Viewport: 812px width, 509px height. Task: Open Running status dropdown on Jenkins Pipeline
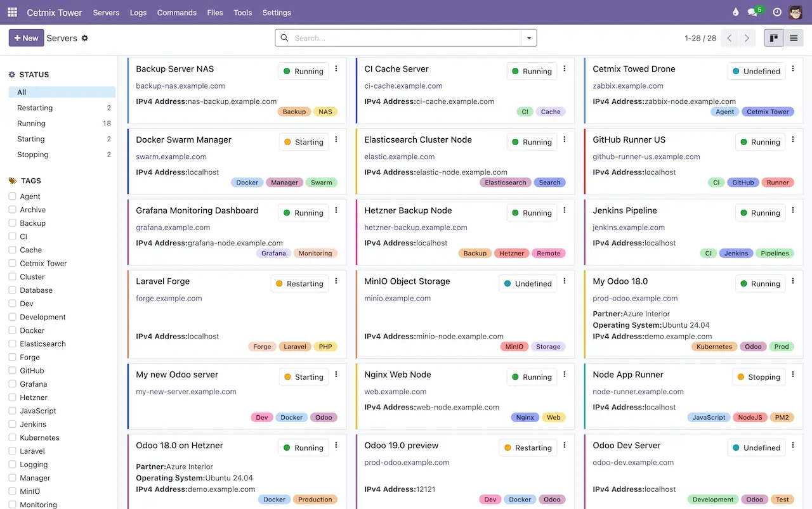[760, 213]
